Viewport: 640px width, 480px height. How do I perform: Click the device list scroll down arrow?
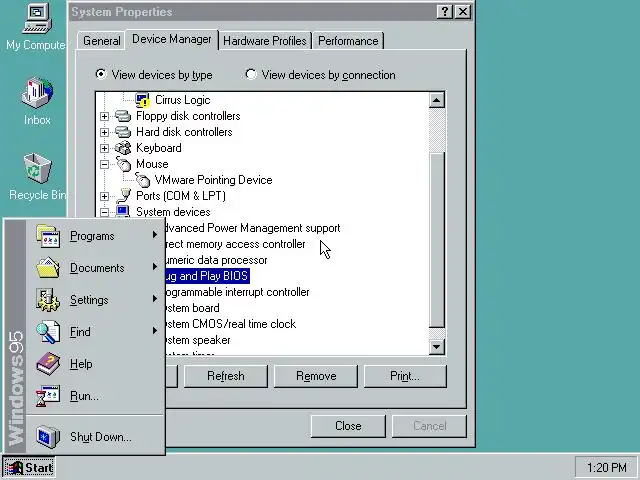[x=437, y=347]
